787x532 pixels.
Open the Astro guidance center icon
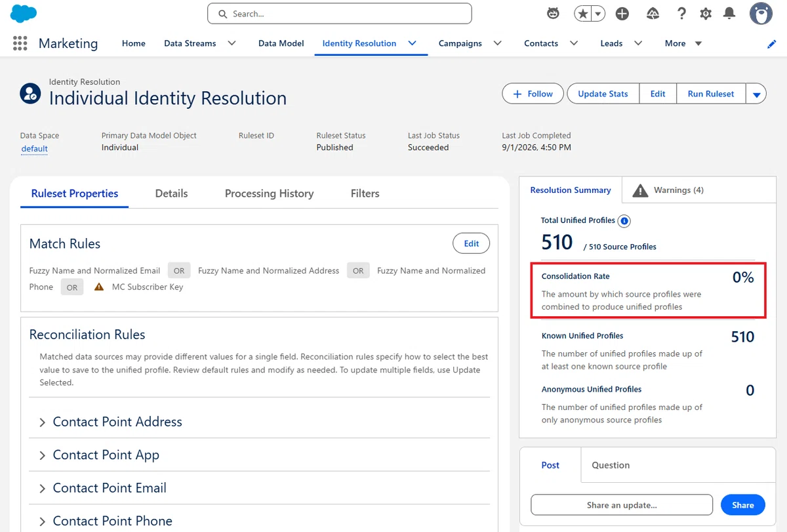pos(553,13)
